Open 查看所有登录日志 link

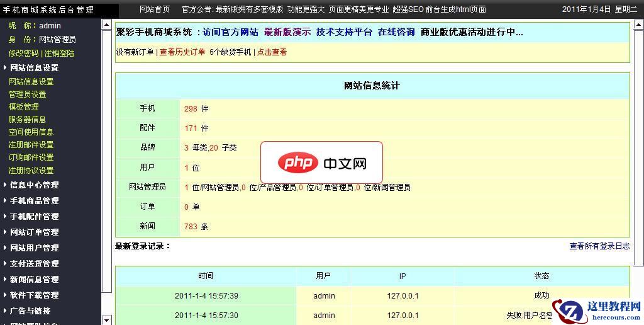[599, 246]
